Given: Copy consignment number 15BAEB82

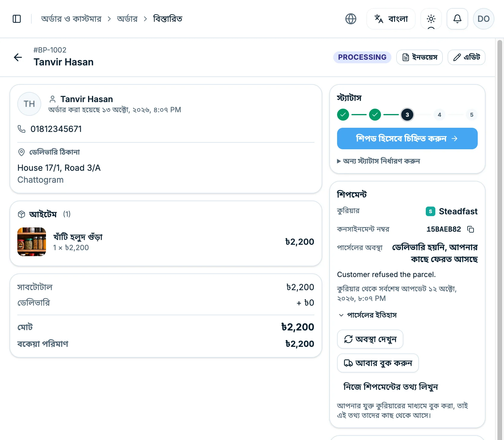Looking at the screenshot, I should [x=471, y=229].
